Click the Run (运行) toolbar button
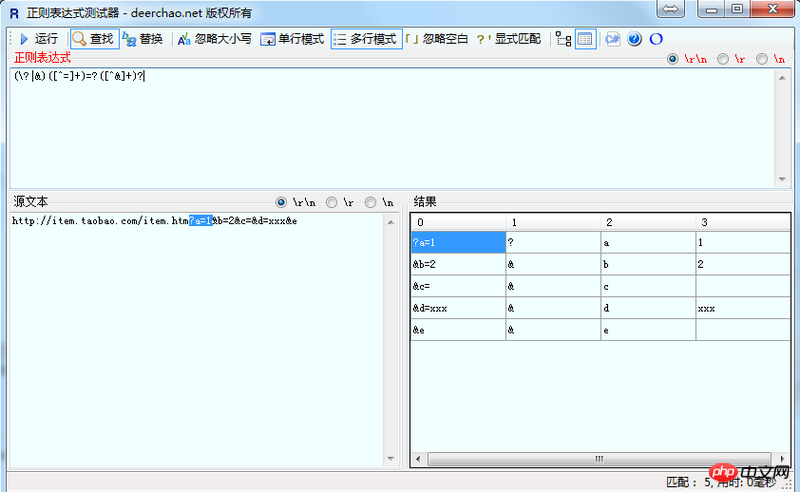The image size is (800, 492). coord(39,39)
